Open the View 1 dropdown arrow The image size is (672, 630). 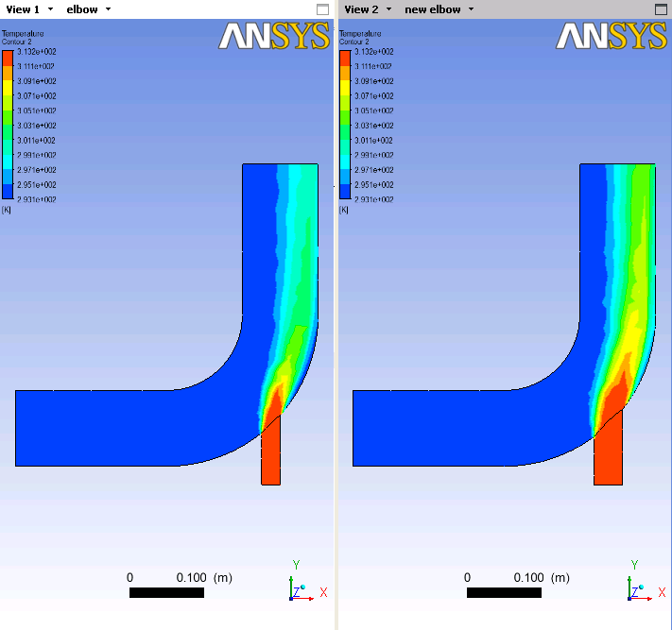51,9
